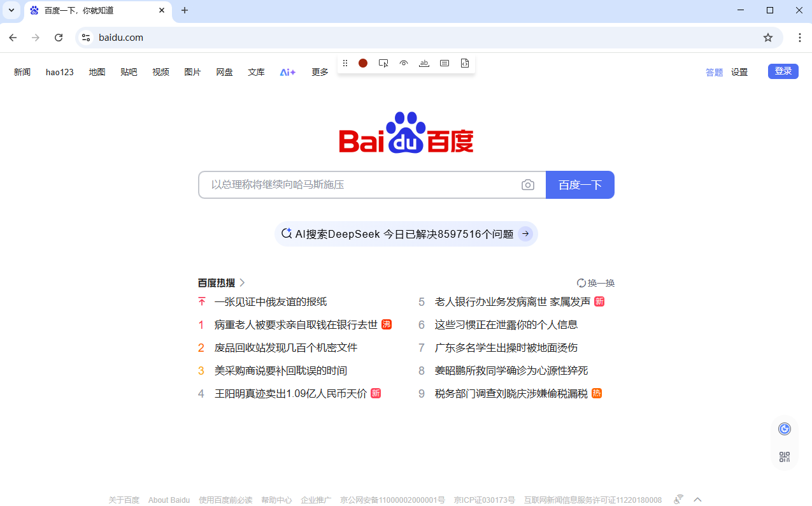Open hot search 废品回收站发现几百个机密文件
The image size is (812, 506).
pyautogui.click(x=286, y=347)
